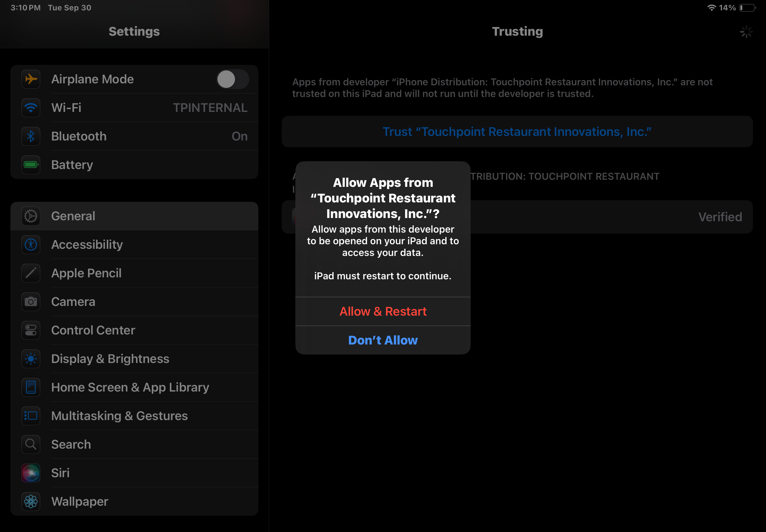Tap the Airplane Mode orange plane icon
Viewport: 766px width, 532px height.
[x=31, y=79]
